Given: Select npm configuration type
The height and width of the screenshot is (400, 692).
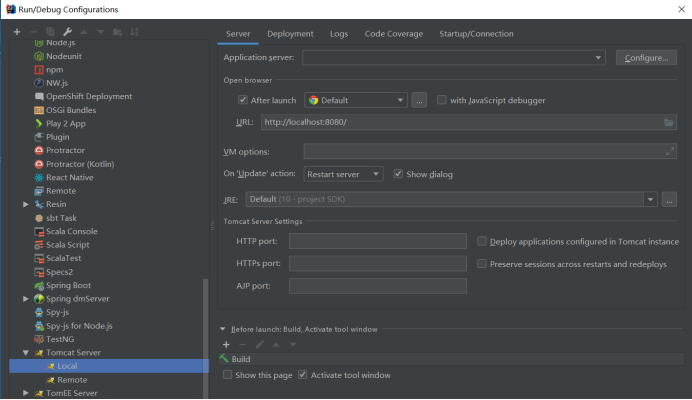Looking at the screenshot, I should point(55,70).
